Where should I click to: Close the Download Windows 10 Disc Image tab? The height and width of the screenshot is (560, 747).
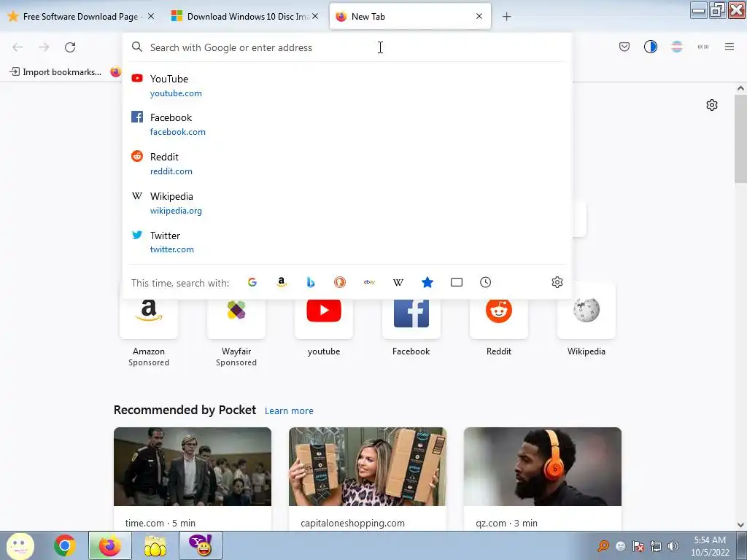[315, 16]
